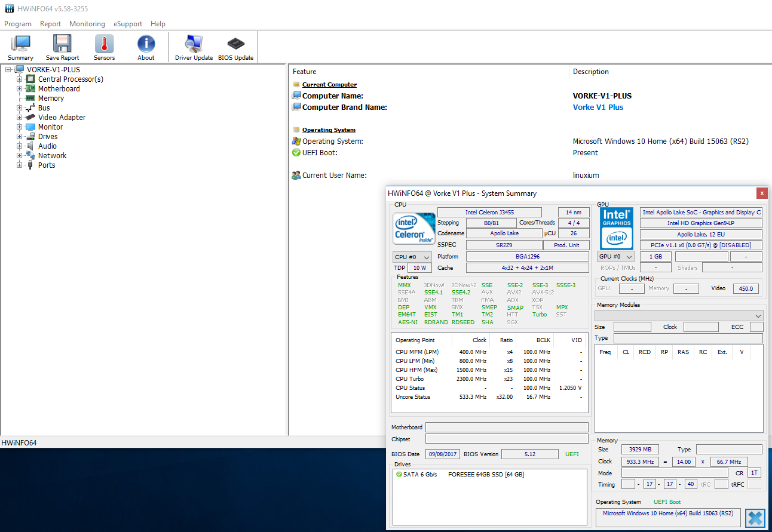Screen dimensions: 772x532
Task: Open the Monitoring menu
Action: pos(87,24)
